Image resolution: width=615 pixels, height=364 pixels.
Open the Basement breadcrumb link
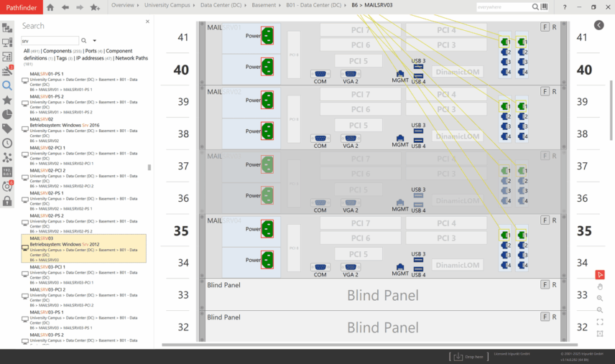click(265, 6)
